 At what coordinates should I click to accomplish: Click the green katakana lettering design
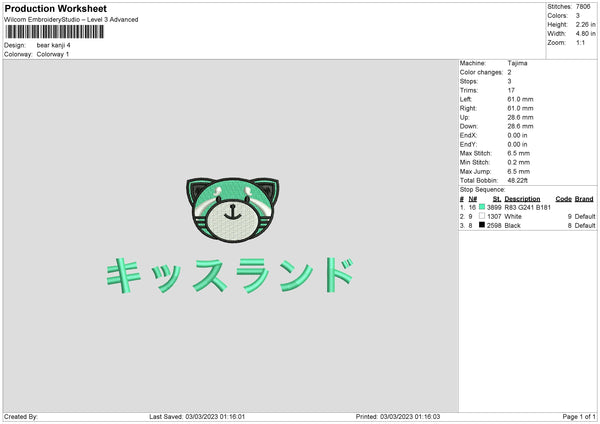coord(230,275)
